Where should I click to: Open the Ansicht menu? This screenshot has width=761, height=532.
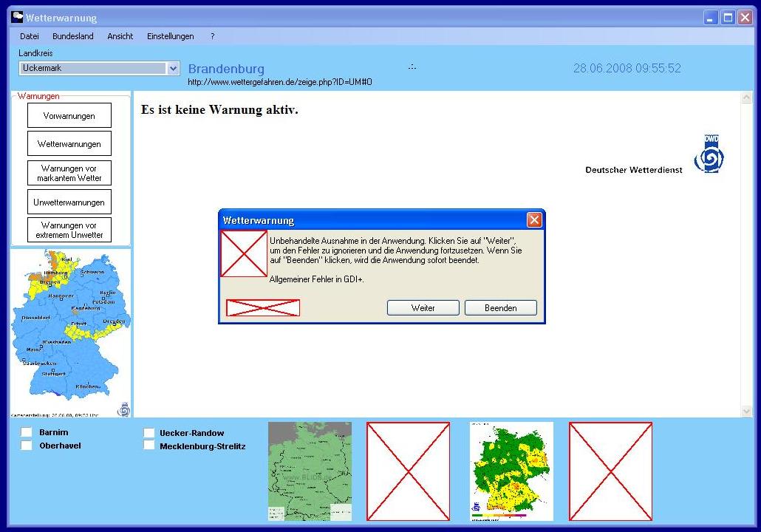pyautogui.click(x=120, y=36)
